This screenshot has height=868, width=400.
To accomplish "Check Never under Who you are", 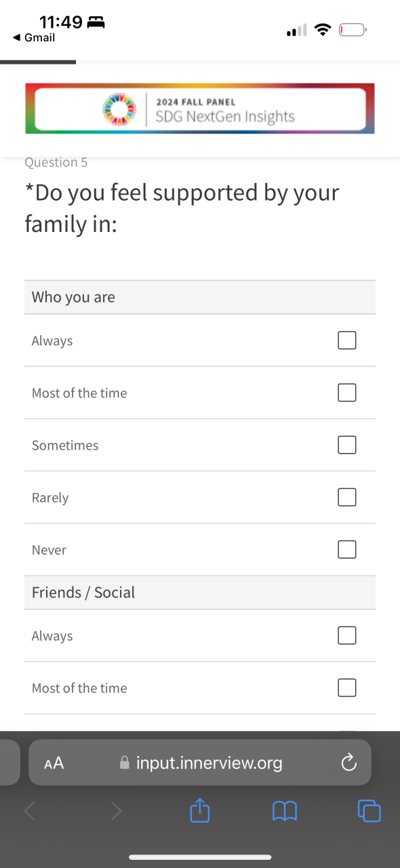I will point(347,549).
